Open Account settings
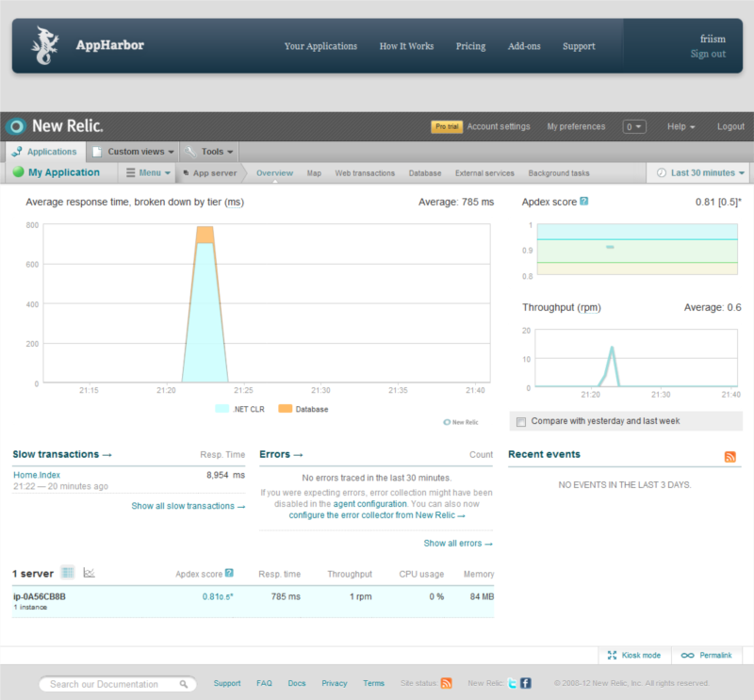 pos(499,126)
